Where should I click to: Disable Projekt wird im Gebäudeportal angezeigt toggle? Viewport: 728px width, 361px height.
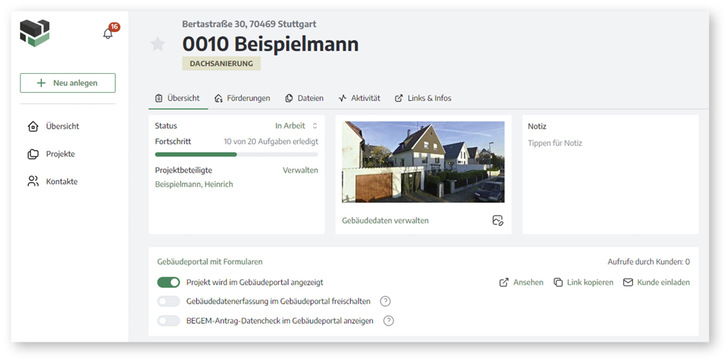click(x=169, y=282)
